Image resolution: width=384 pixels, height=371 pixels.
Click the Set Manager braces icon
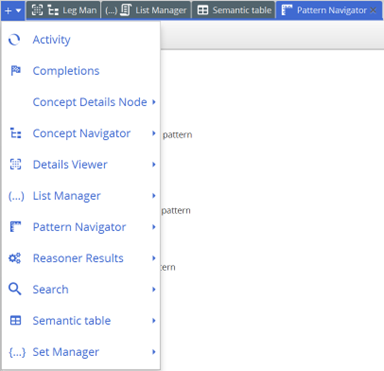17,352
